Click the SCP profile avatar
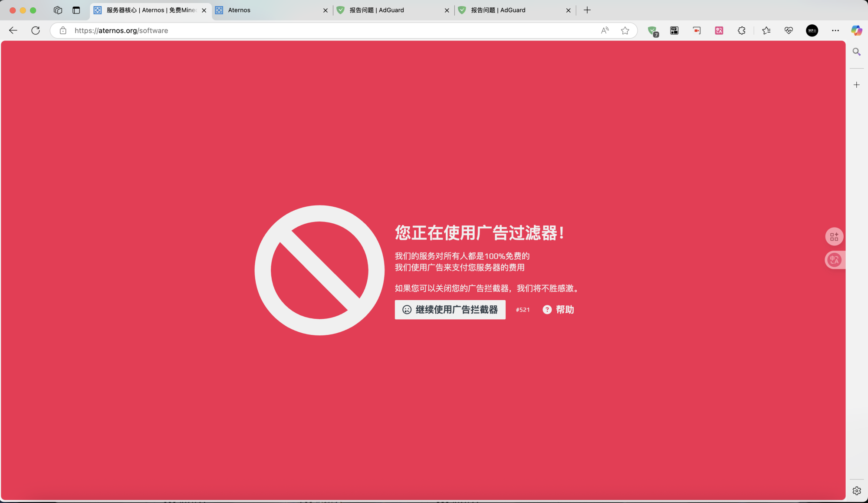 (812, 30)
